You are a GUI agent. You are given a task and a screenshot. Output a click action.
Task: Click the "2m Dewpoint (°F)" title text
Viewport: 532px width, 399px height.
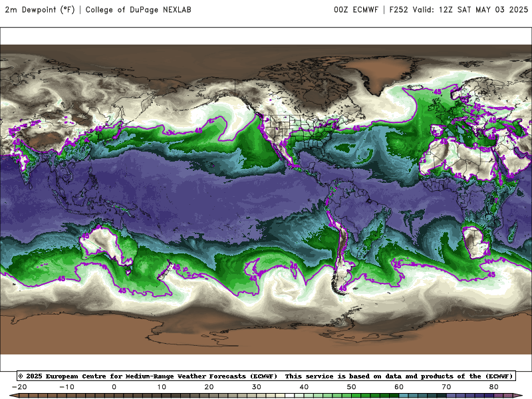click(40, 10)
